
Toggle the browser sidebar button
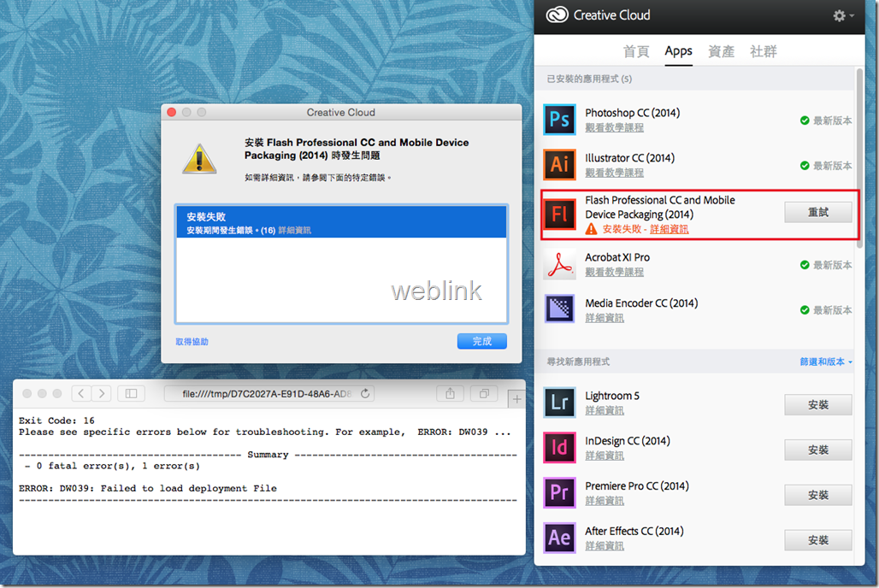131,393
